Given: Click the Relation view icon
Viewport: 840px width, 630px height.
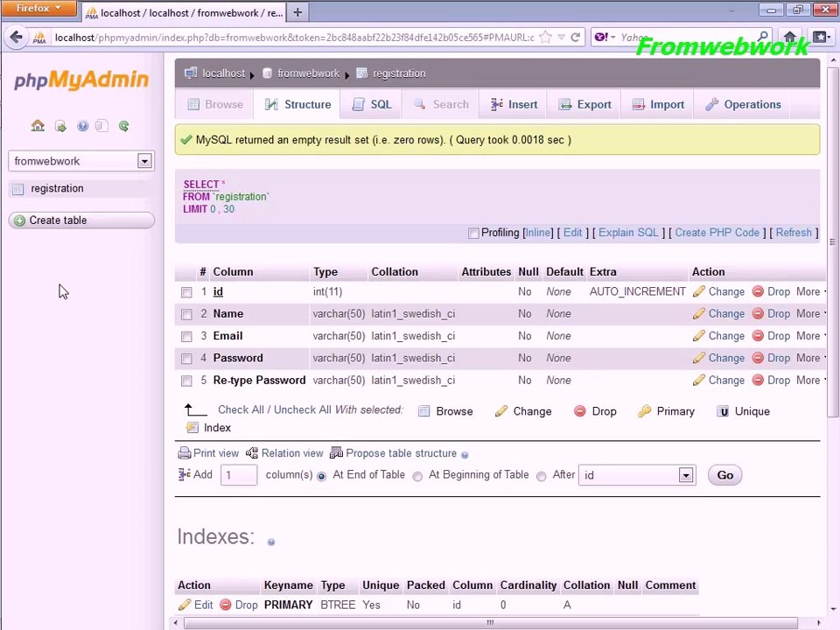Looking at the screenshot, I should tap(252, 453).
